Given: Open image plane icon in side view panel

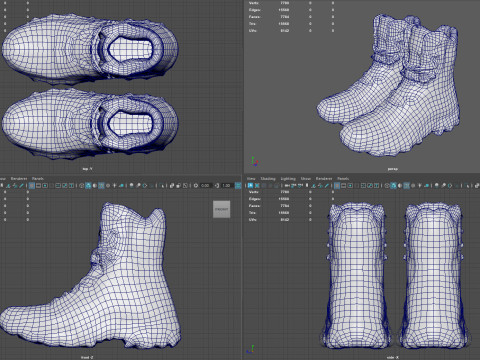Looking at the screenshot, I should 313,185.
